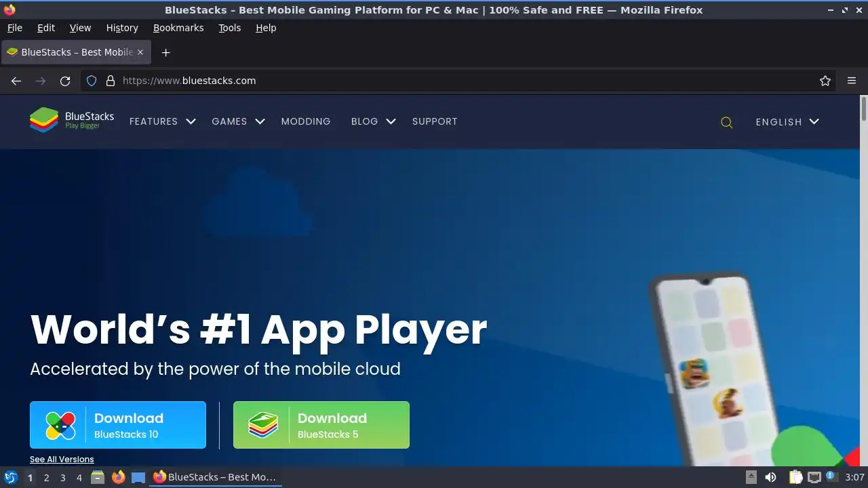This screenshot has width=868, height=488.
Task: Click the Firefox forward arrow
Action: pyautogui.click(x=41, y=81)
